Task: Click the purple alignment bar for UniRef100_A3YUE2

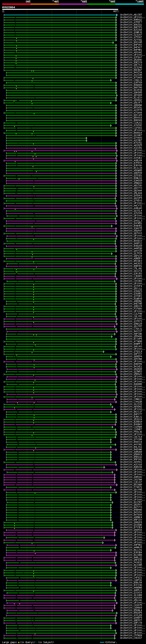Action: tap(62, 158)
